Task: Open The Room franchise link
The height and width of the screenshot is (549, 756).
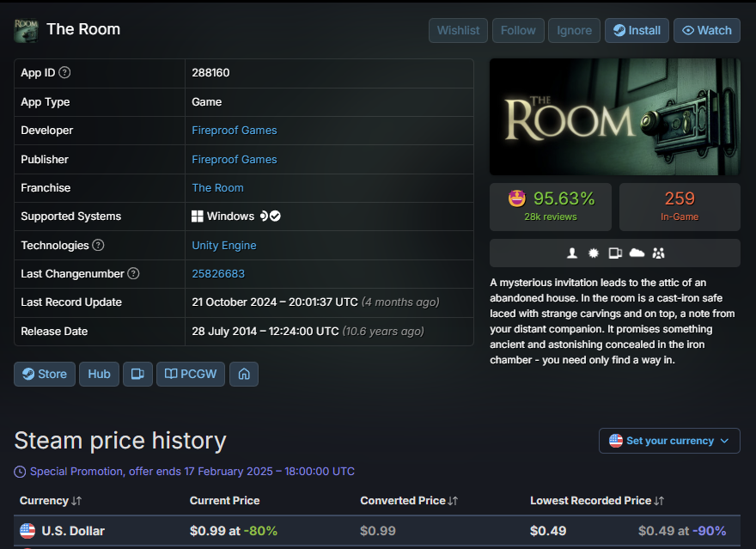Action: click(x=218, y=187)
